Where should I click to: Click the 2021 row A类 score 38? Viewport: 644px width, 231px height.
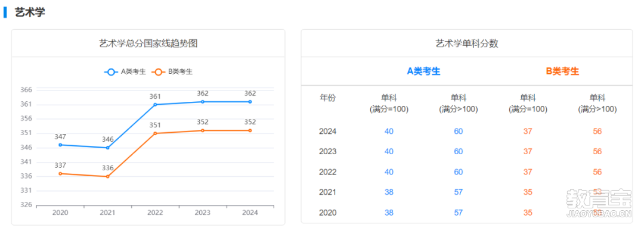[389, 192]
